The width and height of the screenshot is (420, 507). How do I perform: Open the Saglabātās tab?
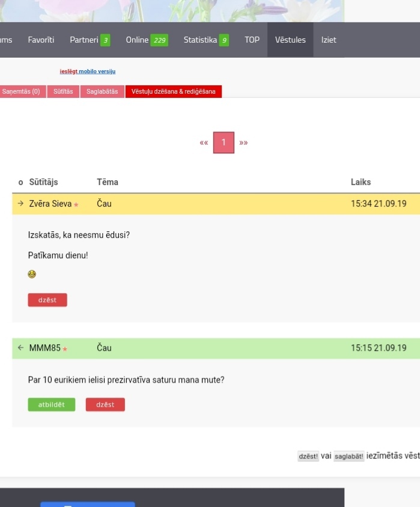tap(102, 92)
